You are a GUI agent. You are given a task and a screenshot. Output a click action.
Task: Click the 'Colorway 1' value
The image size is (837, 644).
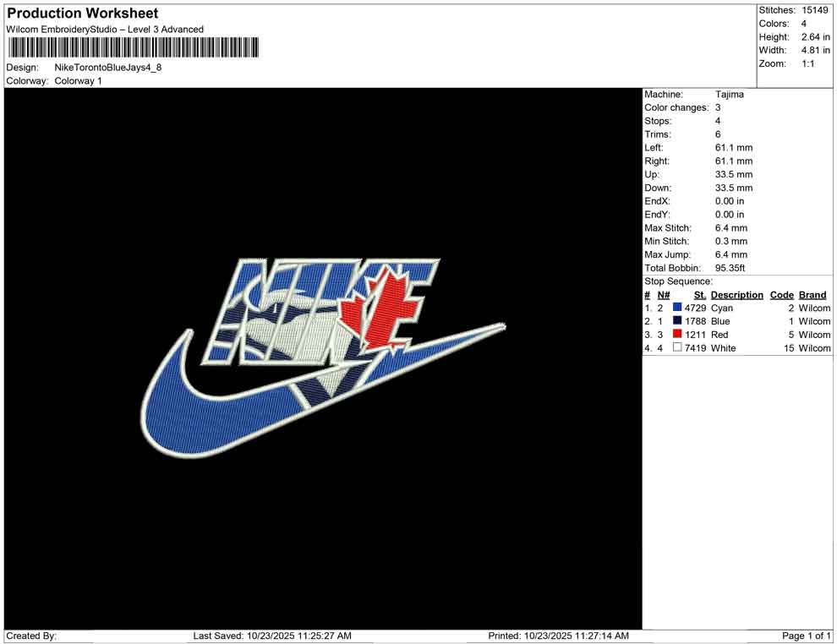pyautogui.click(x=78, y=81)
